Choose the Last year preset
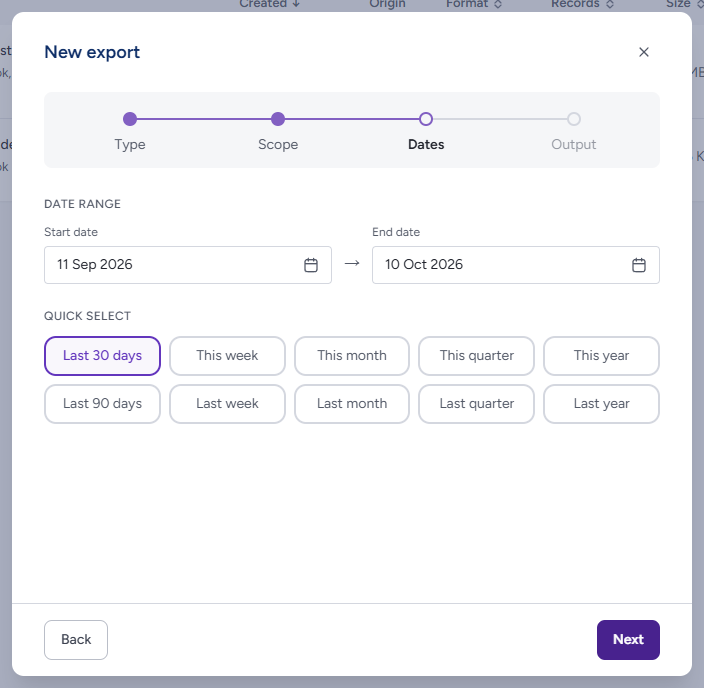The width and height of the screenshot is (704, 688). (x=601, y=404)
